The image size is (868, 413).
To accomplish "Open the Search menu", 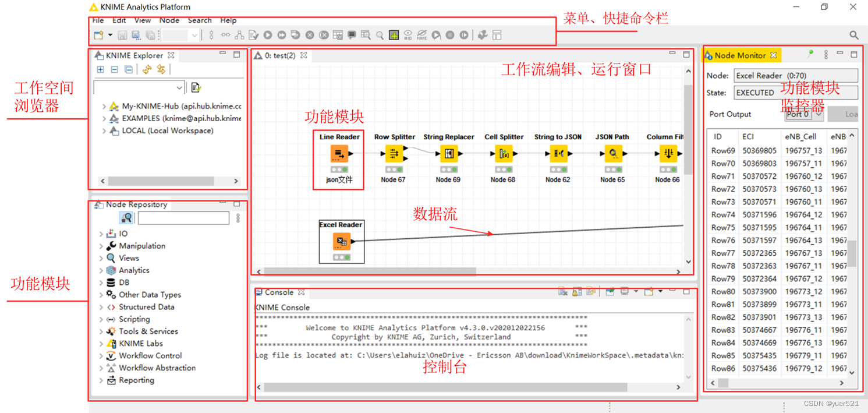I will [200, 20].
